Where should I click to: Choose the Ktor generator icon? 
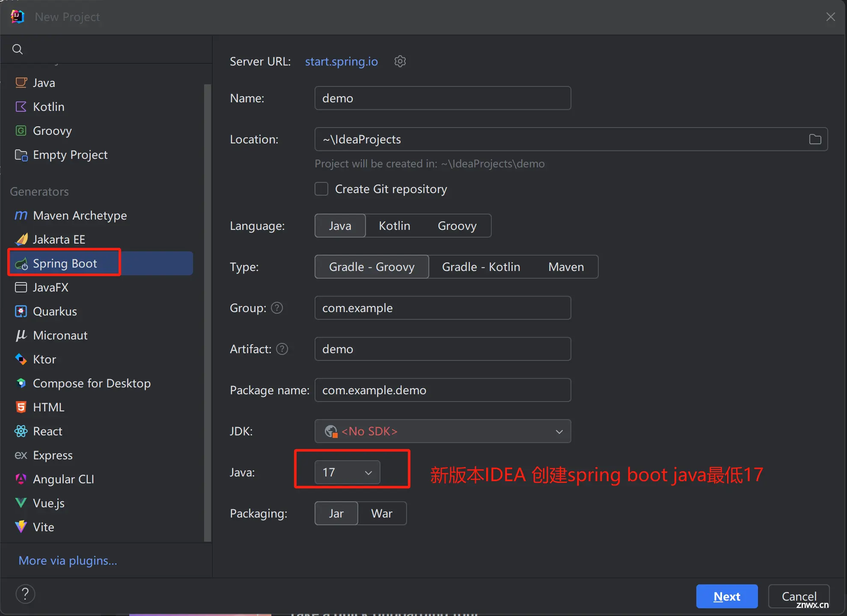[21, 359]
